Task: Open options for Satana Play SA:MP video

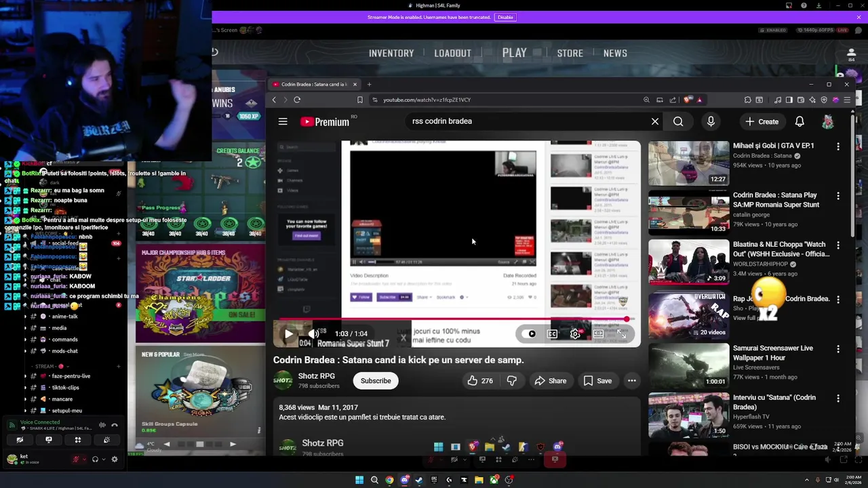Action: pos(838,196)
